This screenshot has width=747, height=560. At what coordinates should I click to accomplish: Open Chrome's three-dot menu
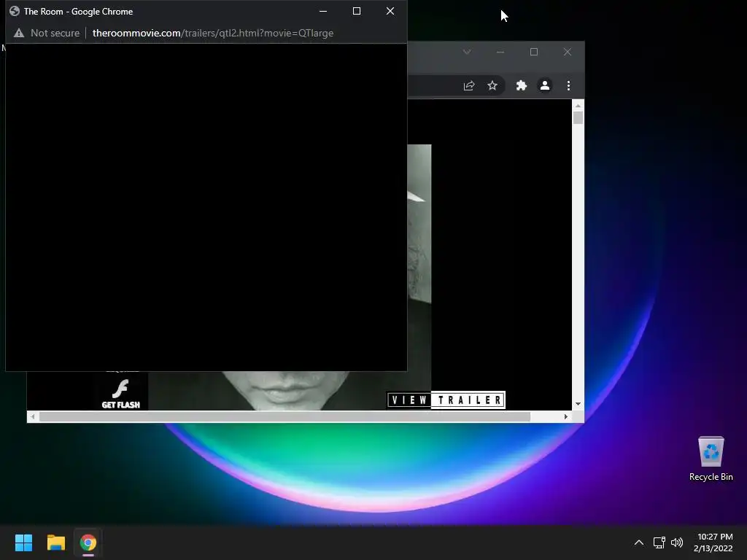568,86
